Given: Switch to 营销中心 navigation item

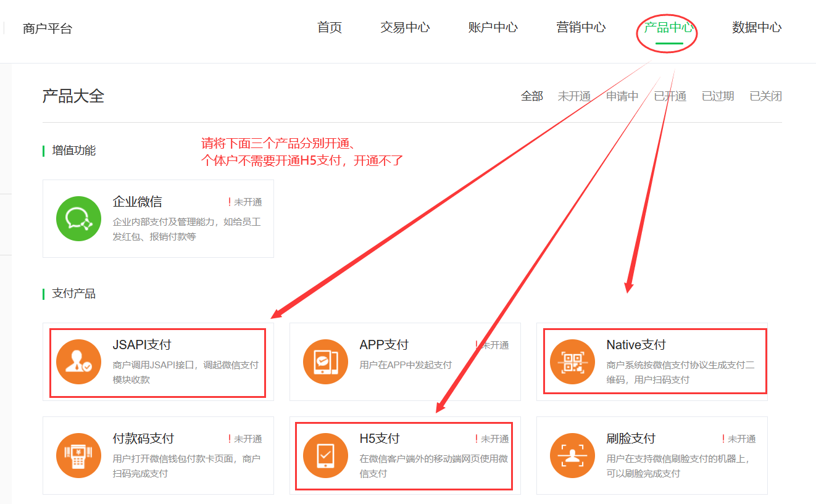Looking at the screenshot, I should click(581, 28).
